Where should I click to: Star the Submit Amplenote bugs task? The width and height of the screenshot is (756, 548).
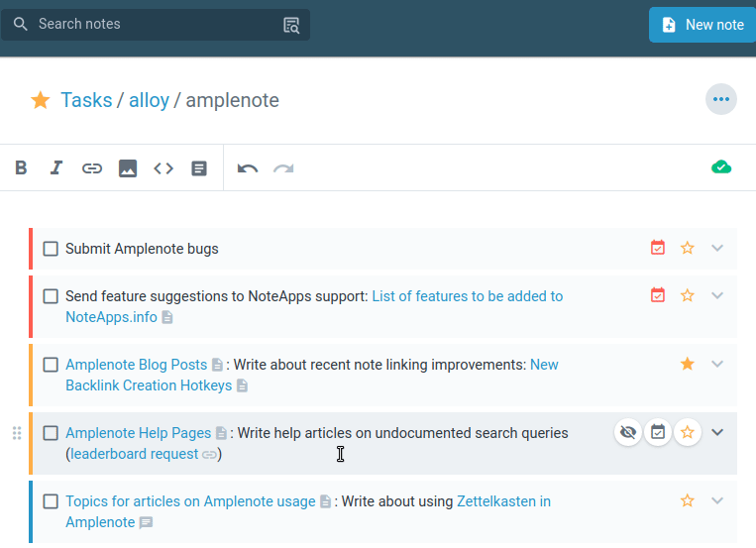(x=687, y=248)
